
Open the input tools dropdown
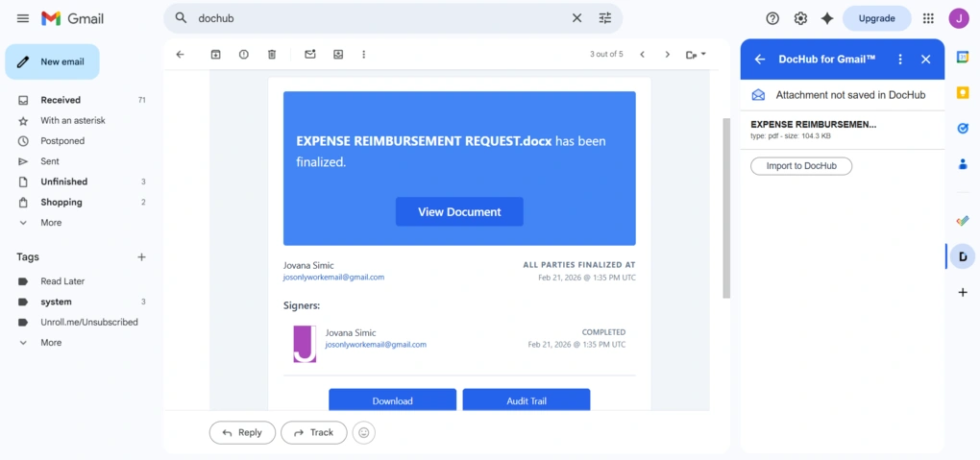[696, 55]
